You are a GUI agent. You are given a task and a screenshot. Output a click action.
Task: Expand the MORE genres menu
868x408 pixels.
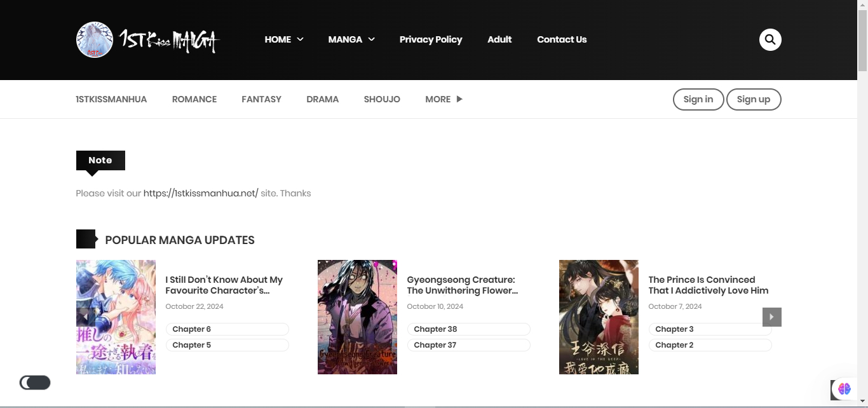444,99
